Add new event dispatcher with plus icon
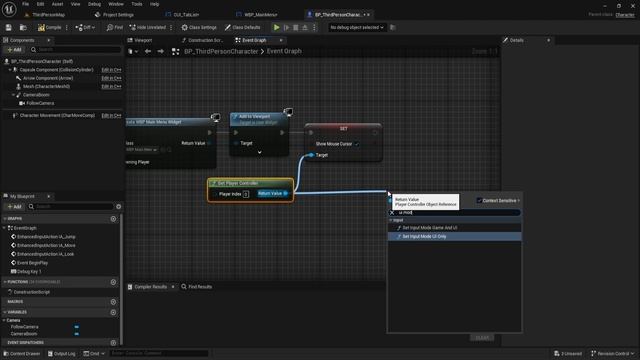Image resolution: width=640 pixels, height=360 pixels. 113,343
